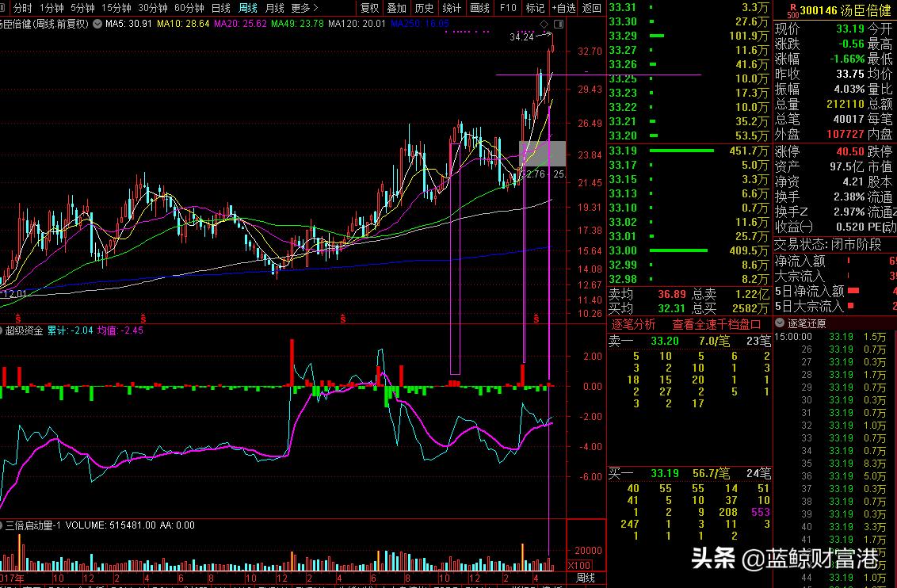Click 查看全速千档盘口 link
The width and height of the screenshot is (897, 588).
tap(716, 324)
